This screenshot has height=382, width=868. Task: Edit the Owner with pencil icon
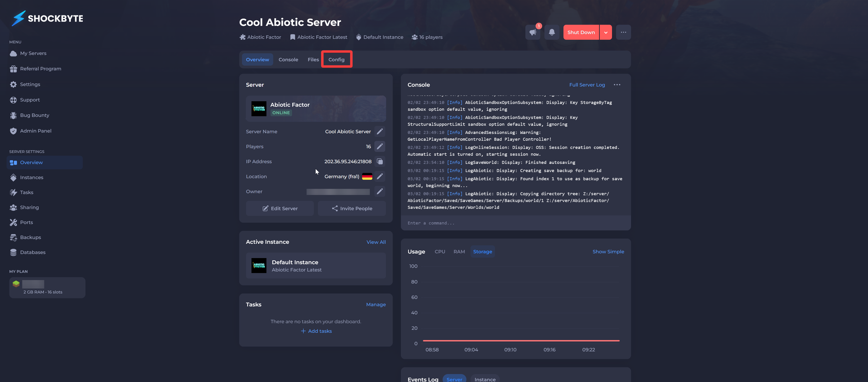tap(380, 192)
